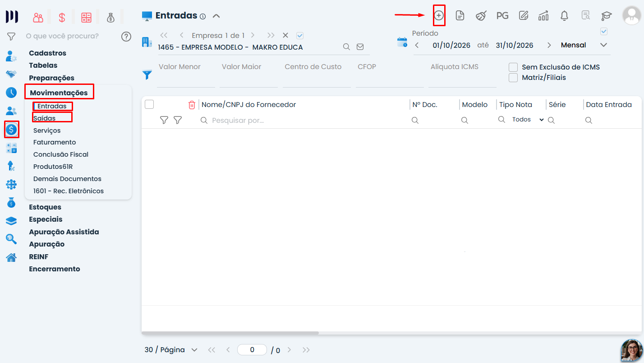Select the blue dollar fiscal module icon
644x363 pixels.
11,130
